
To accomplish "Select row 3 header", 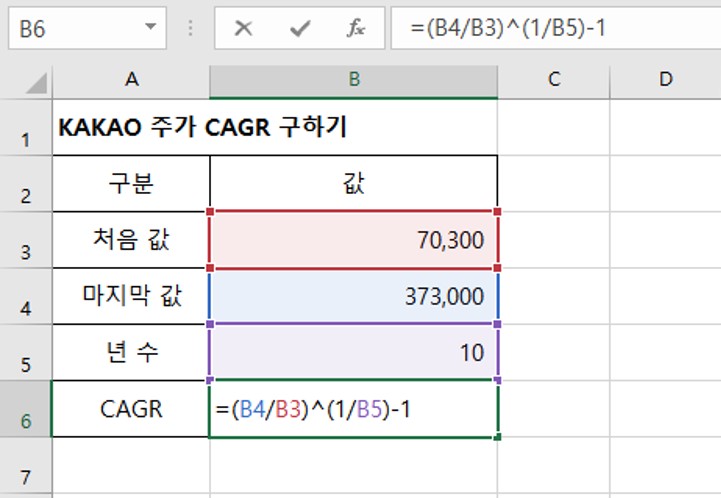I will click(26, 240).
